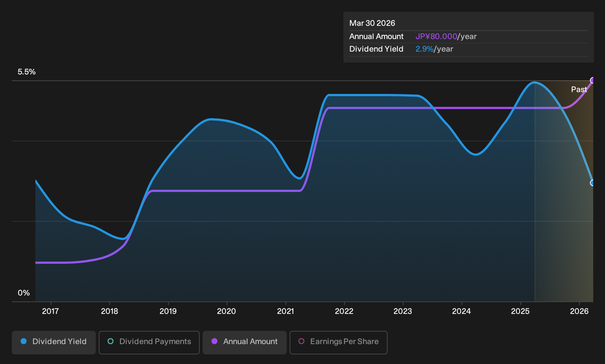
Task: Click the 2018 x-axis label
Action: click(x=109, y=311)
